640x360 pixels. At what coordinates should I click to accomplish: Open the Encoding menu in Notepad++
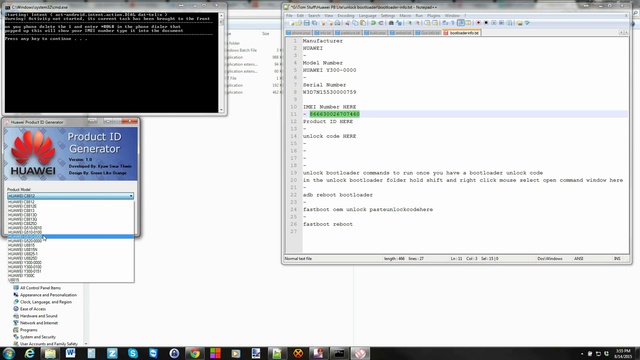[346, 16]
